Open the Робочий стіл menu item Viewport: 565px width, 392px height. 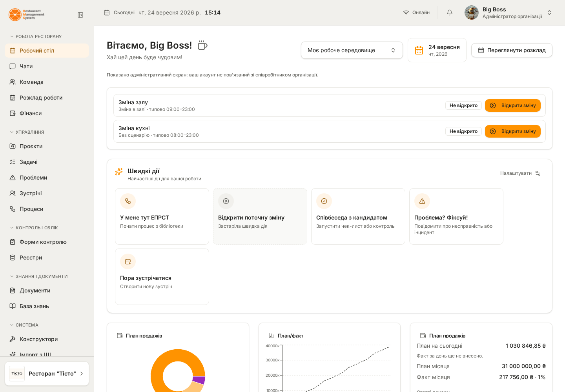[47, 51]
